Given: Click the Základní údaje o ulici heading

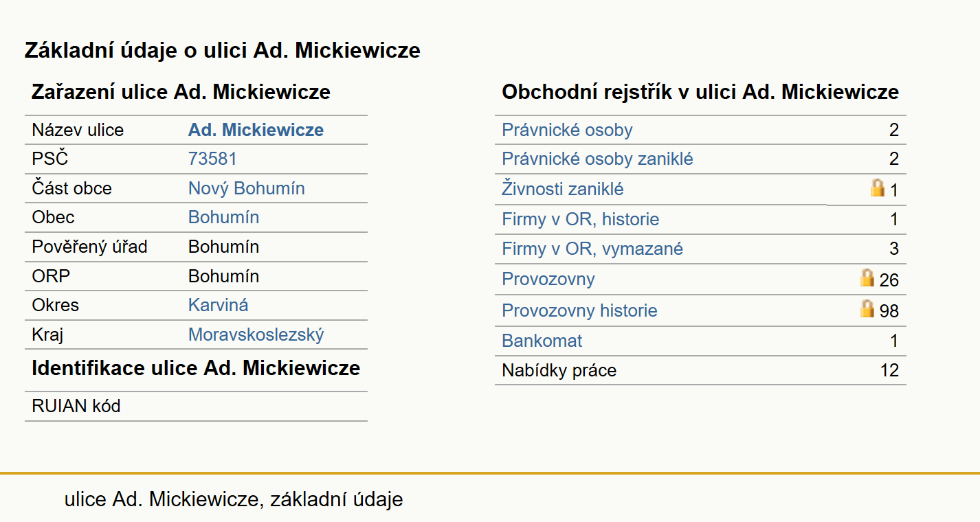Looking at the screenshot, I should (x=222, y=50).
